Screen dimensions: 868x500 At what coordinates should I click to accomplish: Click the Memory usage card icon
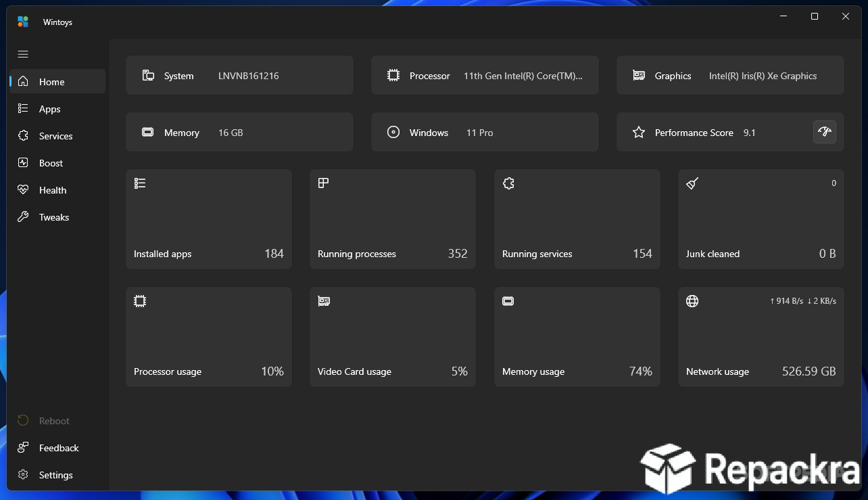click(x=508, y=301)
